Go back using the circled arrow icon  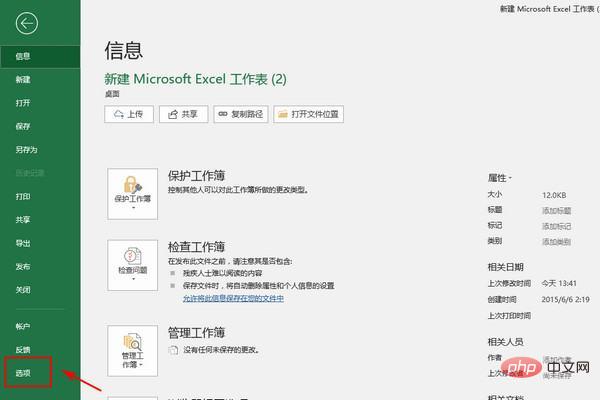pyautogui.click(x=27, y=23)
